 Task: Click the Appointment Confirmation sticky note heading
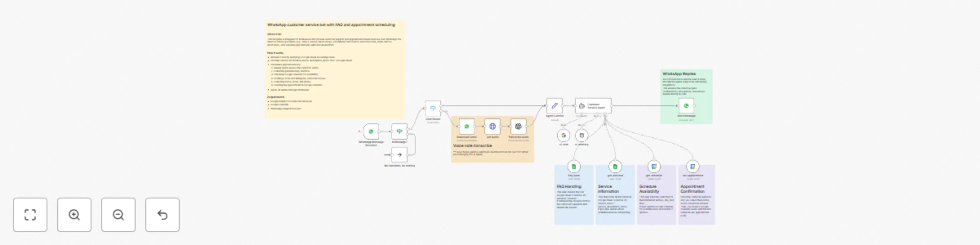tap(693, 189)
